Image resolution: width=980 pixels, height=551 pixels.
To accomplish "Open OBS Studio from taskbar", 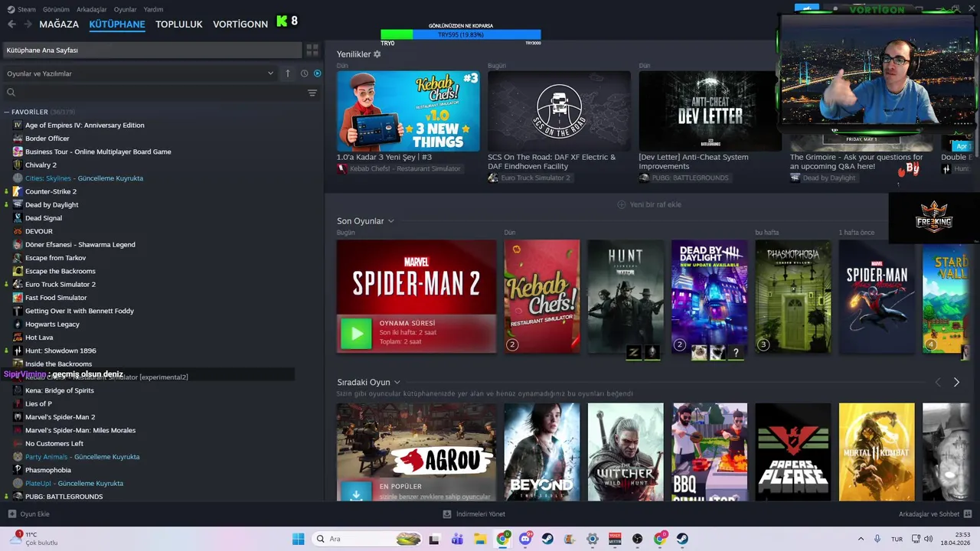I will (637, 539).
